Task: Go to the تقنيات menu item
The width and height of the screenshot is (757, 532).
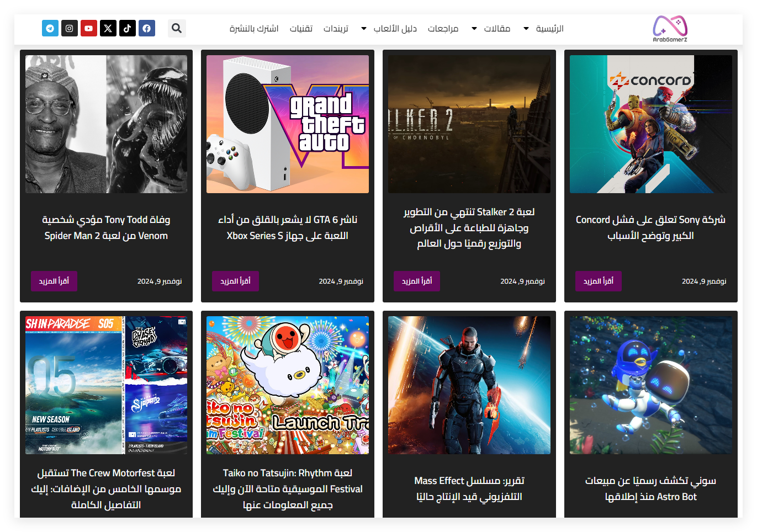Action: click(x=301, y=29)
